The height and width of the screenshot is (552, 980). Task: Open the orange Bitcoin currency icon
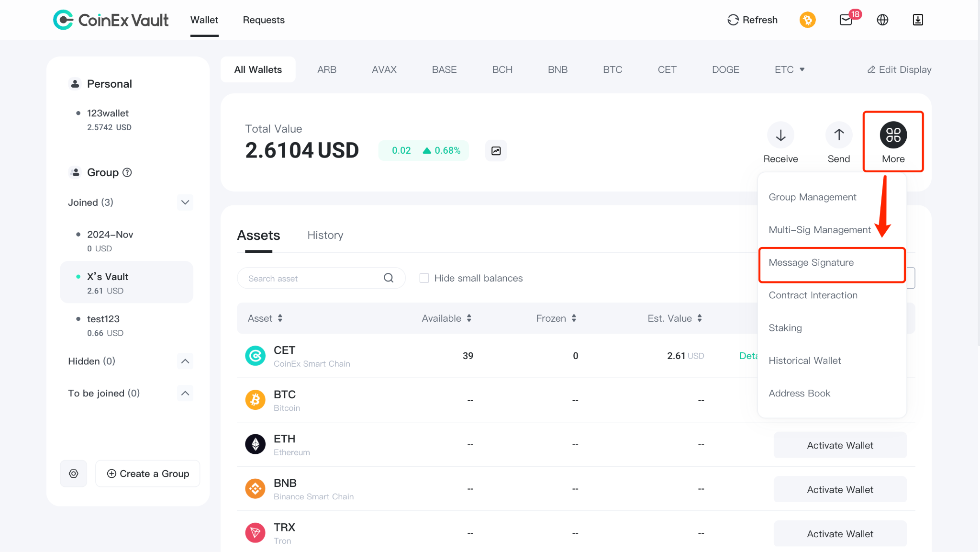[x=808, y=20]
